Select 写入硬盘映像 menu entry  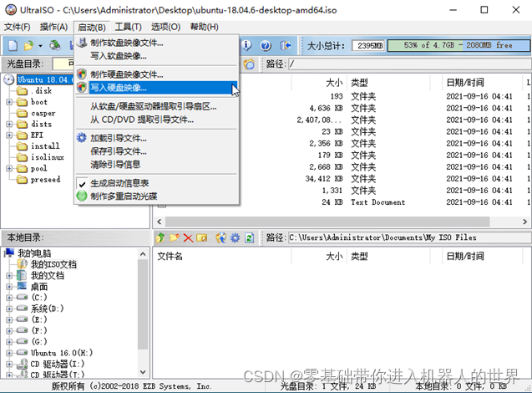point(118,87)
